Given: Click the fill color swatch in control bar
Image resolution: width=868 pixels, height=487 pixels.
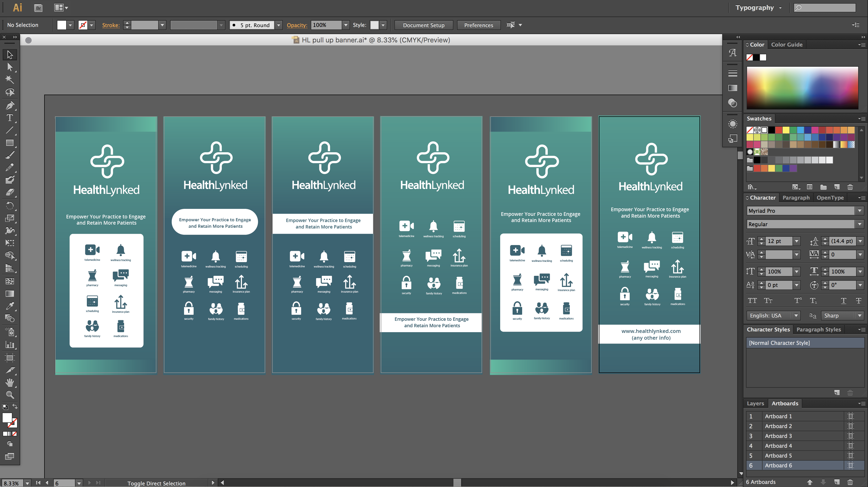Looking at the screenshot, I should [62, 25].
